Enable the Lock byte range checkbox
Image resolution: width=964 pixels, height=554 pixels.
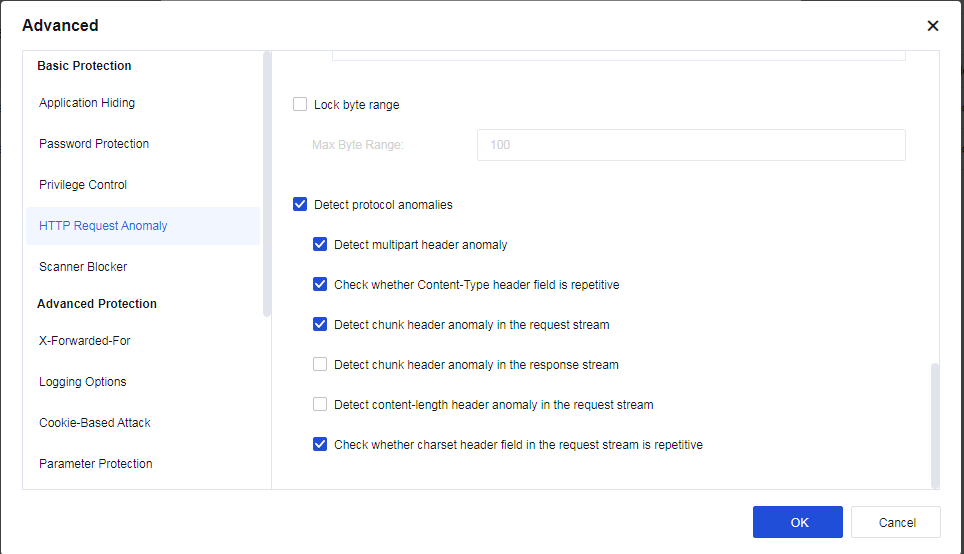coord(300,104)
